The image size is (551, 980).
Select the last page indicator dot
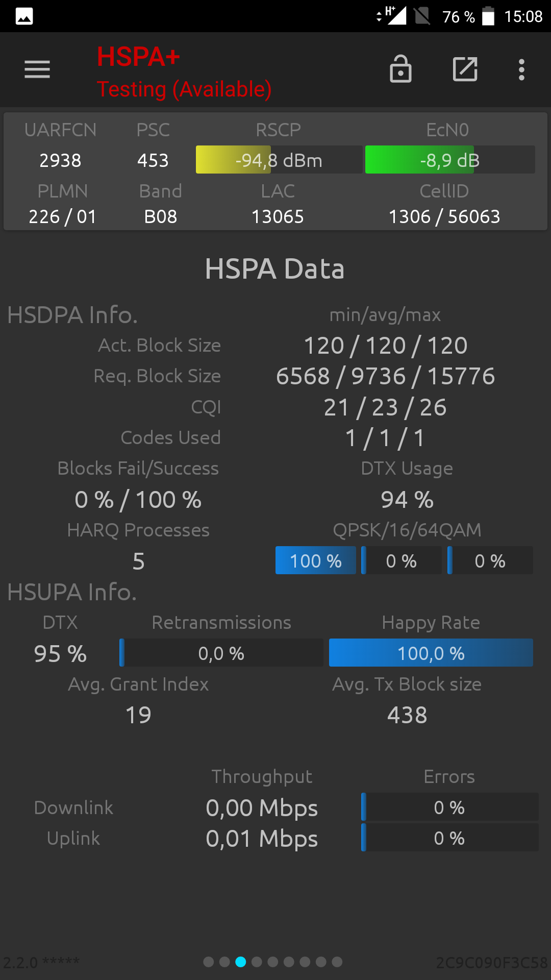[x=337, y=962]
